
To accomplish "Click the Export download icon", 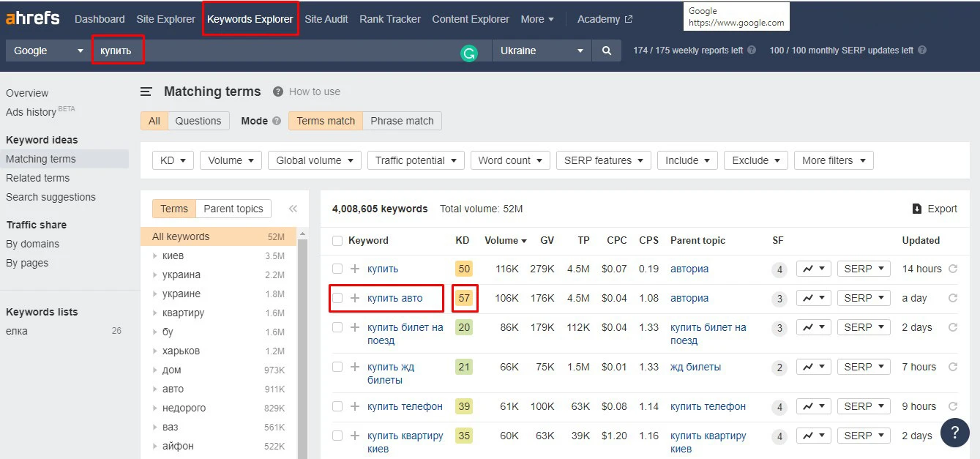I will pyautogui.click(x=917, y=209).
